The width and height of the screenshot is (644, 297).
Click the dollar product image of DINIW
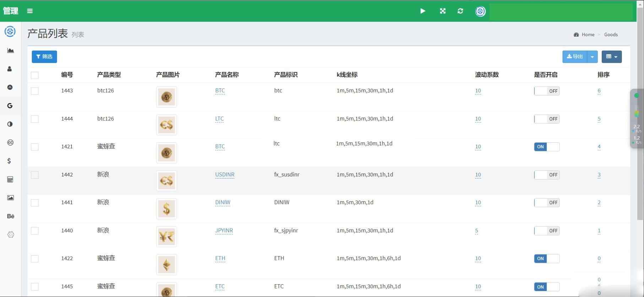tap(167, 209)
